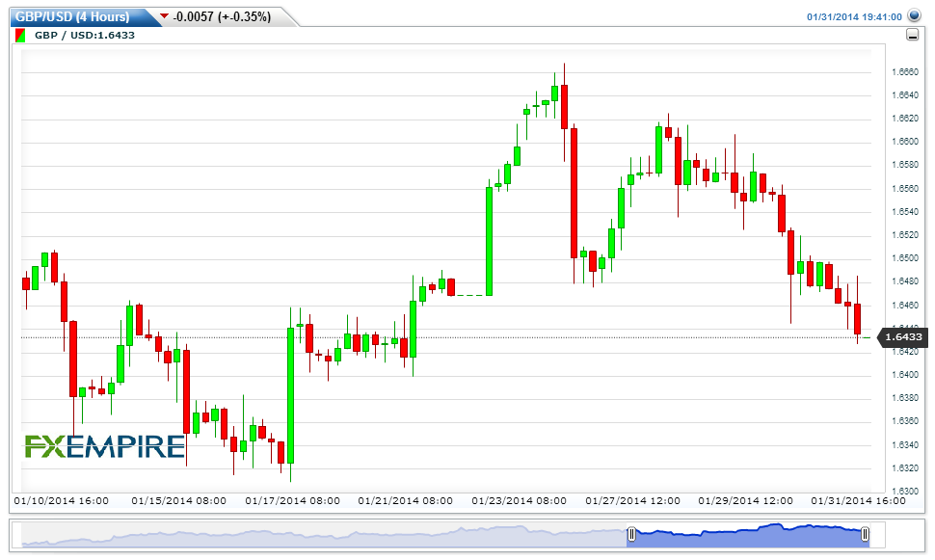Click the 1.6660 price axis label
The image size is (935, 560).
pos(904,72)
